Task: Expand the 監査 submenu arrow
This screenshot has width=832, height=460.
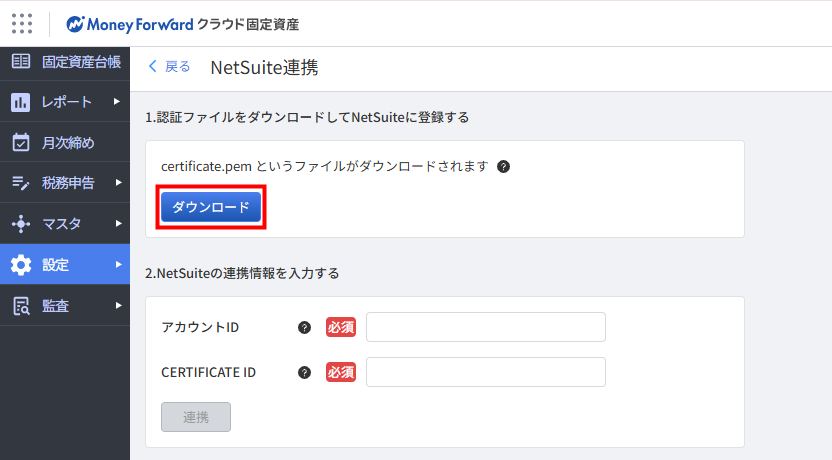Action: 117,305
